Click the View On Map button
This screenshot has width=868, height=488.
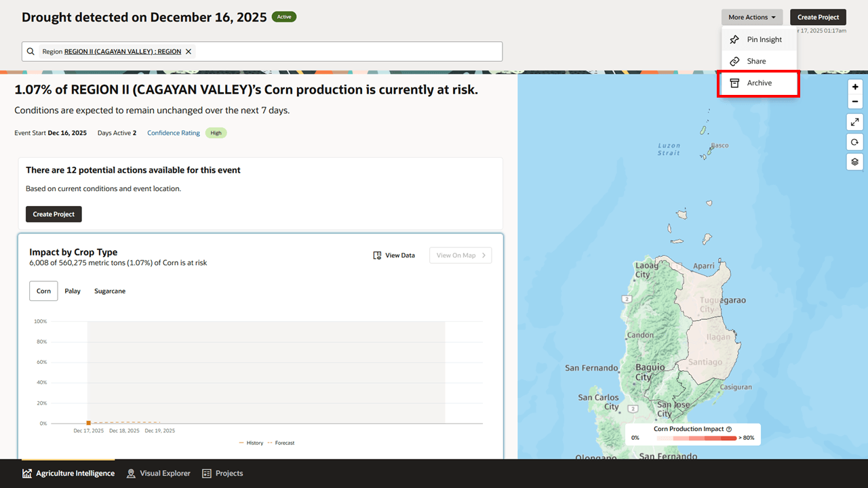460,256
